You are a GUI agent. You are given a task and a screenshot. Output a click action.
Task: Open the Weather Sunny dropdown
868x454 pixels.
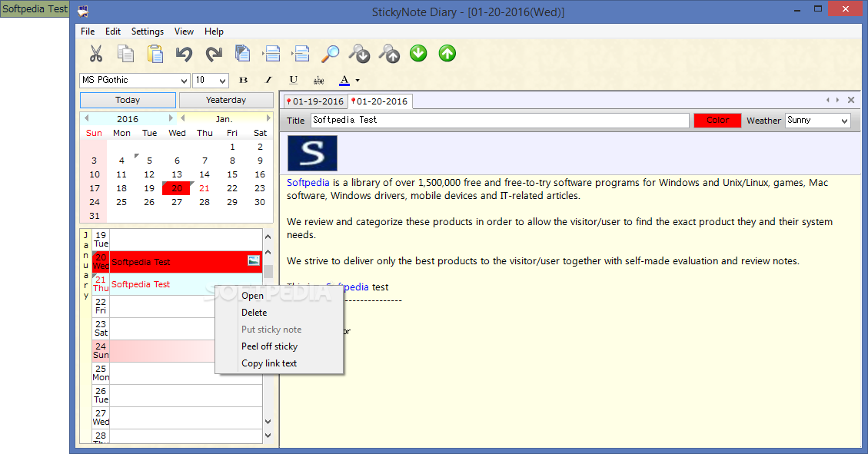coord(844,121)
